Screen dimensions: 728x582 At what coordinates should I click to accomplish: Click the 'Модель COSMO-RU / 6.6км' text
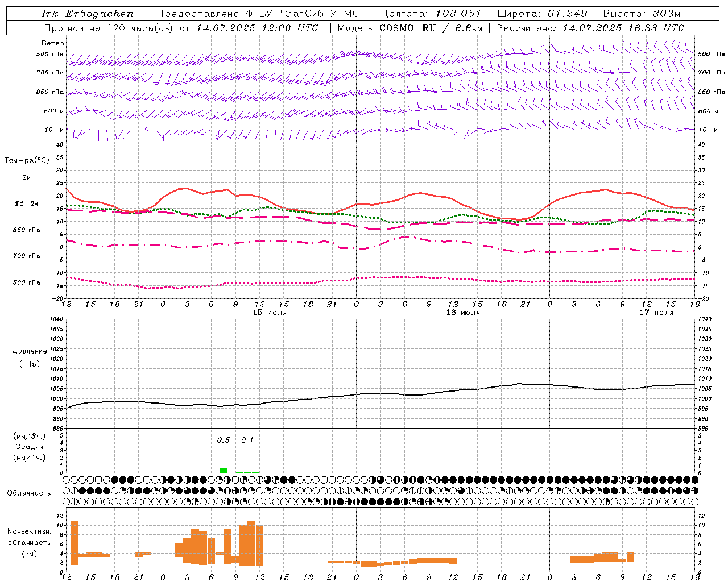(410, 28)
